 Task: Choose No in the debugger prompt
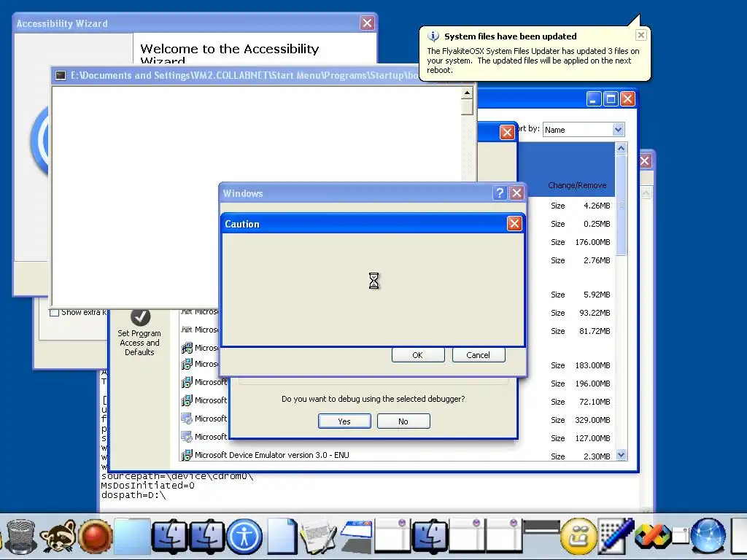403,421
